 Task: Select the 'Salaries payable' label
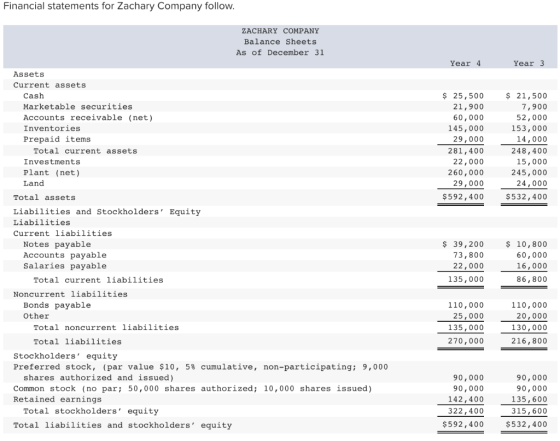pyautogui.click(x=65, y=266)
